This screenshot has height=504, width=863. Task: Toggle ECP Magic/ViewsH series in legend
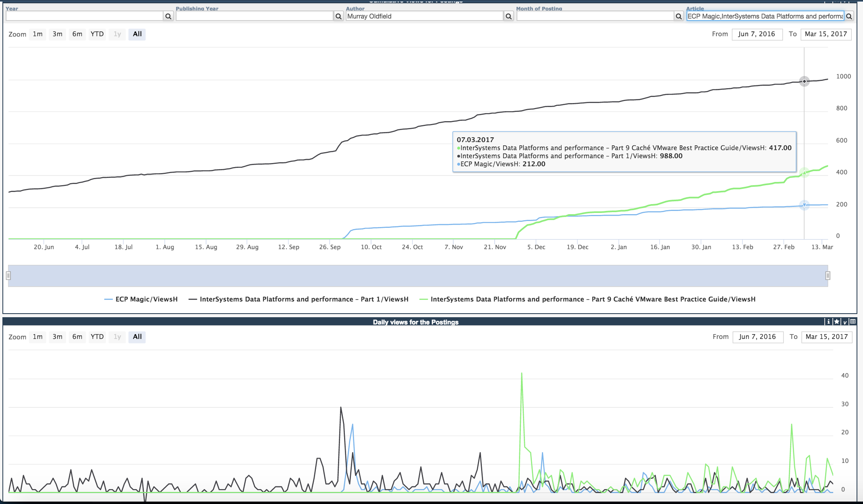pos(141,299)
